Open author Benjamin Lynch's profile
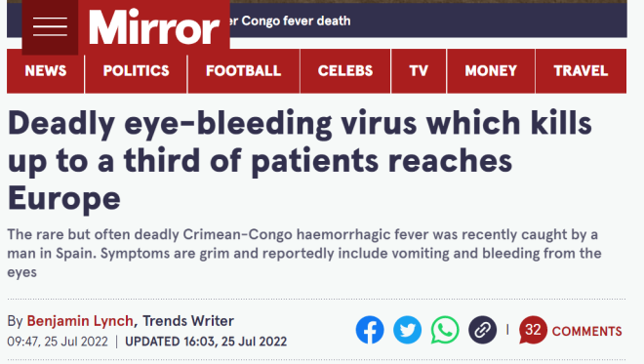This screenshot has height=364, width=644. [80, 321]
